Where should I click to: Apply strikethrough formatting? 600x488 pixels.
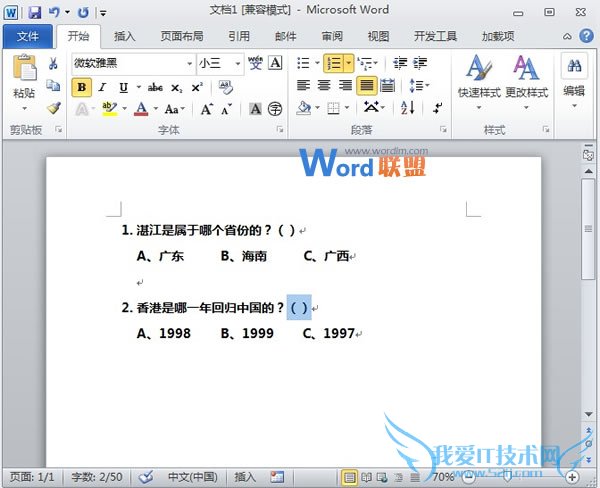tap(155, 88)
